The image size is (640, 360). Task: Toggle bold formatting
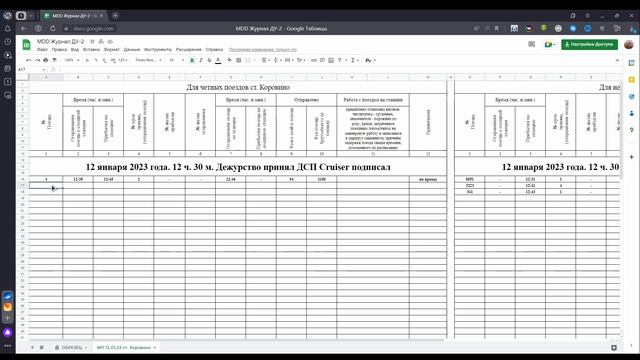pos(192,60)
